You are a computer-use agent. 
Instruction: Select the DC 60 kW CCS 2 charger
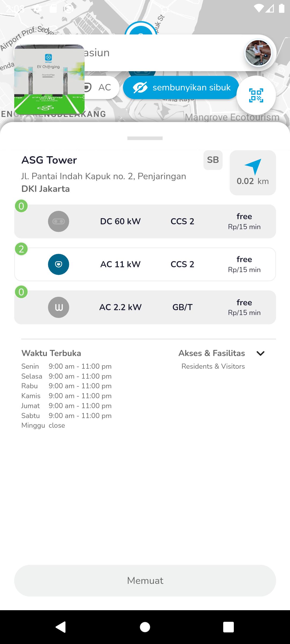point(161,221)
